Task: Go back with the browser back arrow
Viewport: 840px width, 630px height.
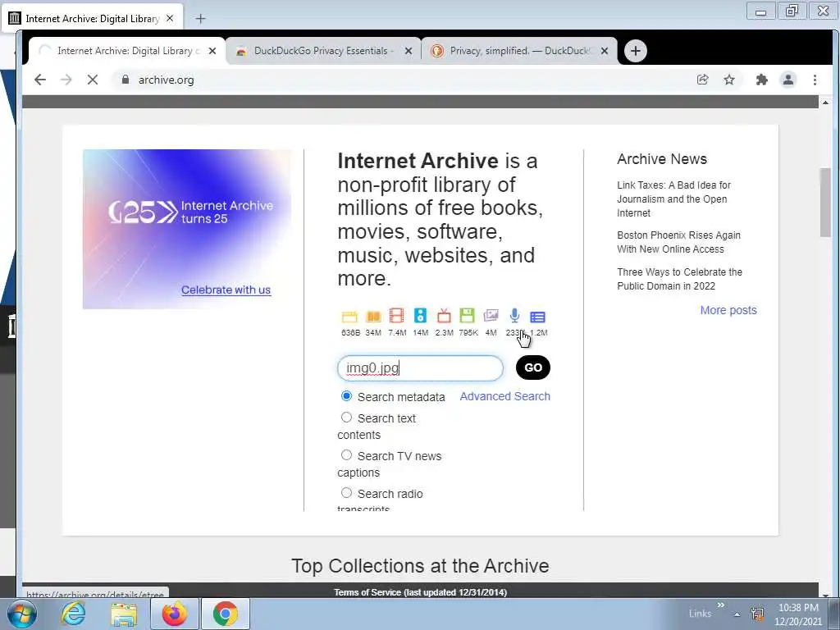Action: pos(40,80)
